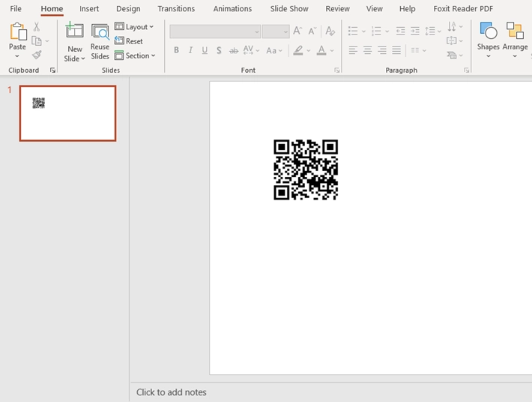
Task: Switch to the Design tab
Action: point(128,9)
